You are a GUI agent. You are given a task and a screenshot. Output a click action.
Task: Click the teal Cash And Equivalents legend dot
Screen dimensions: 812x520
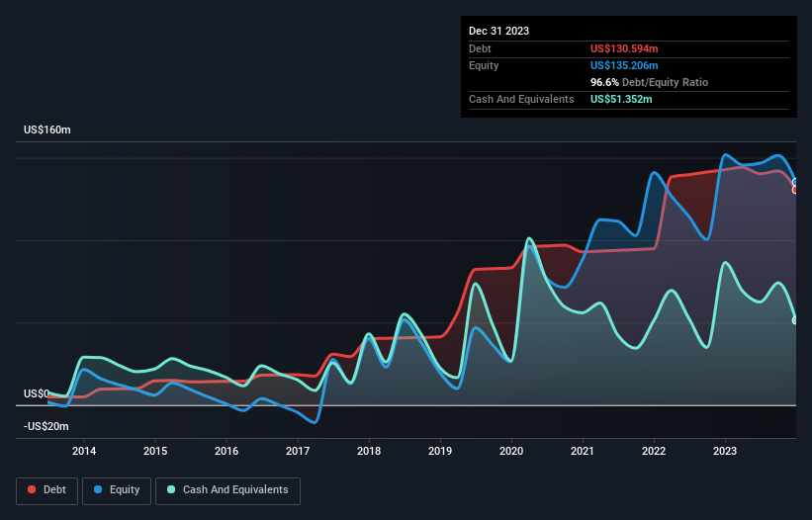point(171,489)
